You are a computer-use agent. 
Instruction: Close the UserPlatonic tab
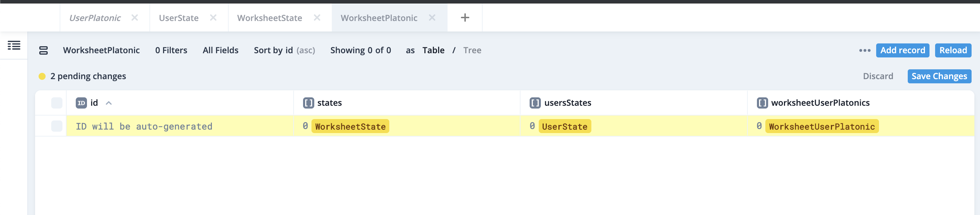135,18
